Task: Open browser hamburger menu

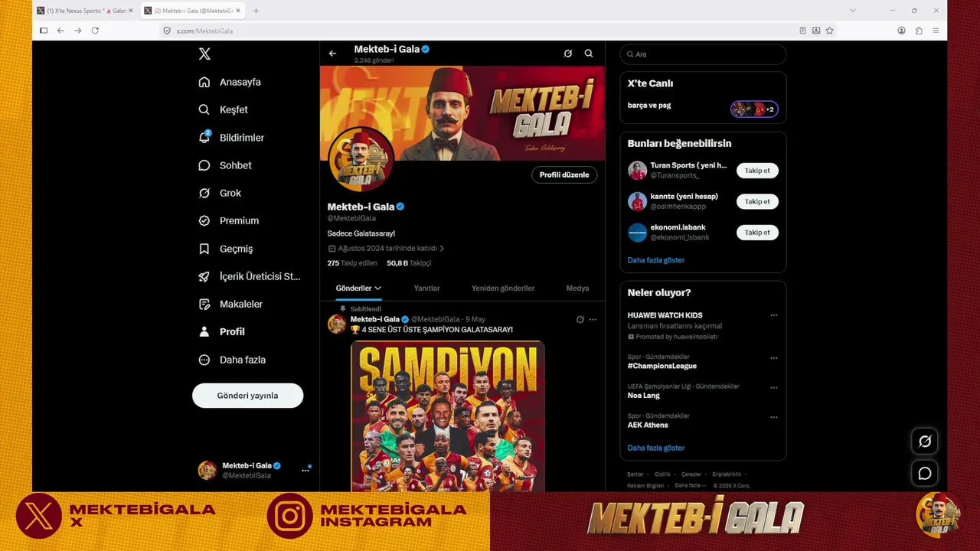Action: coord(936,31)
